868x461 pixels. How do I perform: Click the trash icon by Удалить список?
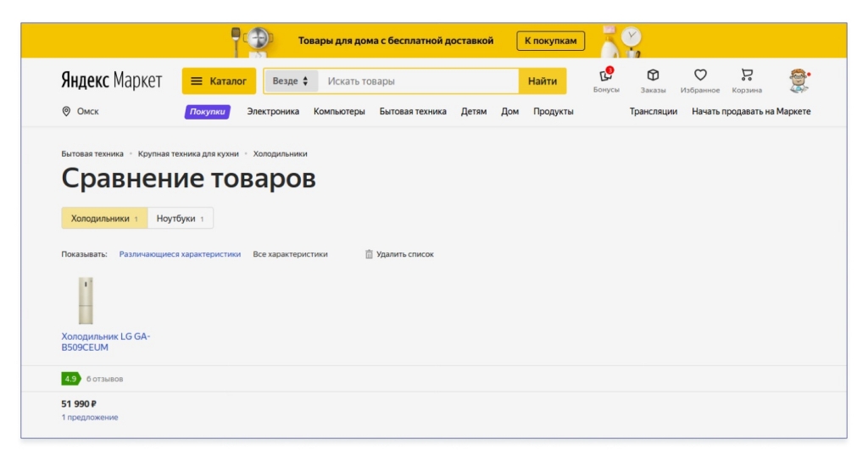(369, 254)
